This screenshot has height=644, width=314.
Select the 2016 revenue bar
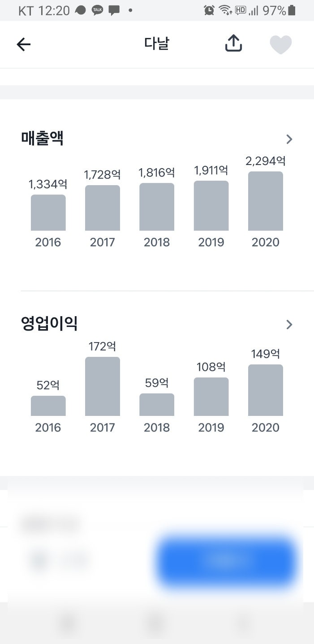click(x=48, y=213)
